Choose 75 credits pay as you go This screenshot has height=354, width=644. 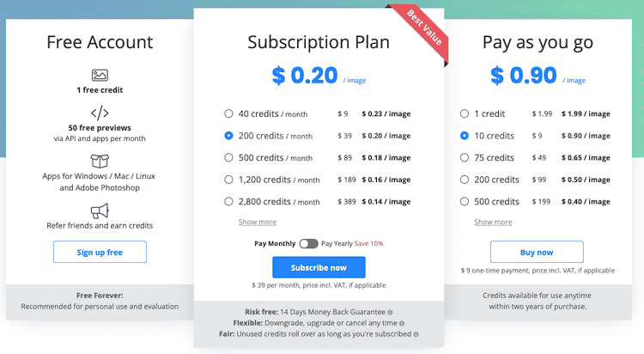coord(465,157)
